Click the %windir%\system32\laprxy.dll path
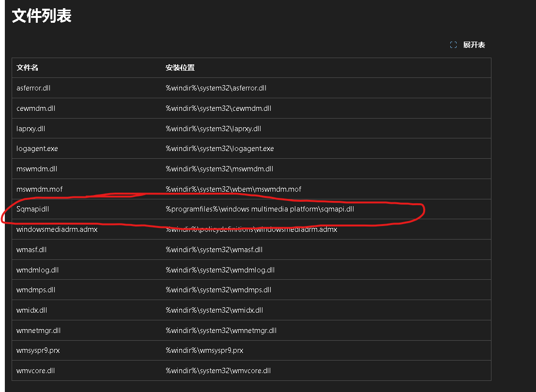Viewport: 536px width, 392px height. click(214, 129)
